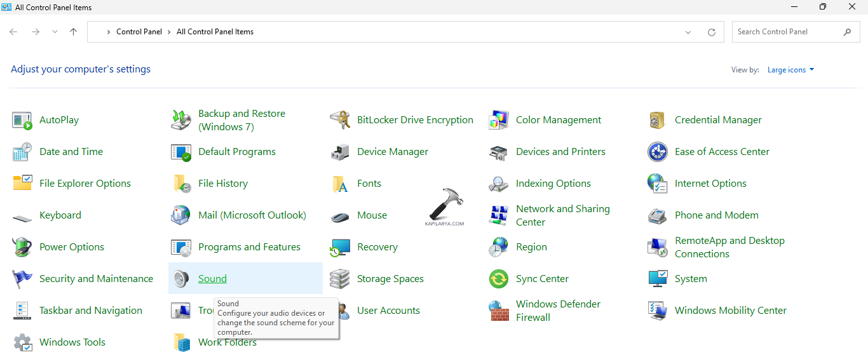This screenshot has width=868, height=364.
Task: Open the AutoPlay icon
Action: click(22, 120)
